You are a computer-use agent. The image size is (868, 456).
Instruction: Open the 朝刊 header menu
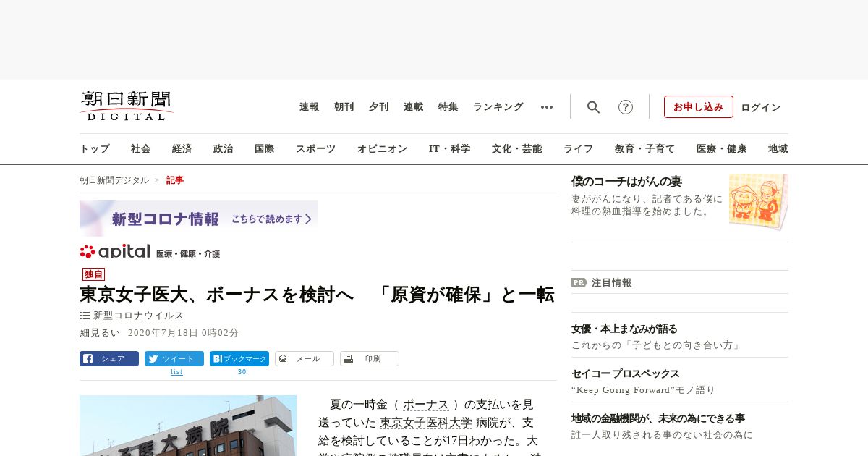click(x=344, y=107)
